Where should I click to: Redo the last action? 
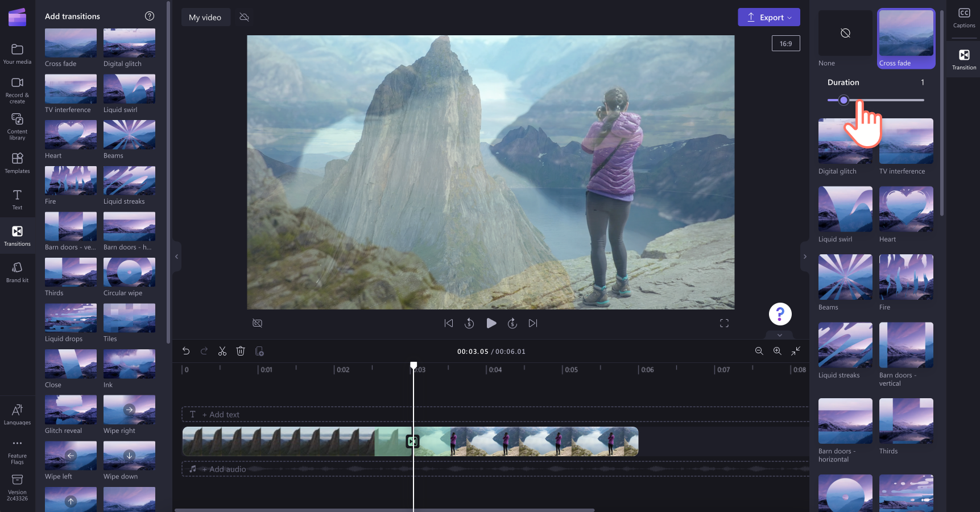point(204,351)
